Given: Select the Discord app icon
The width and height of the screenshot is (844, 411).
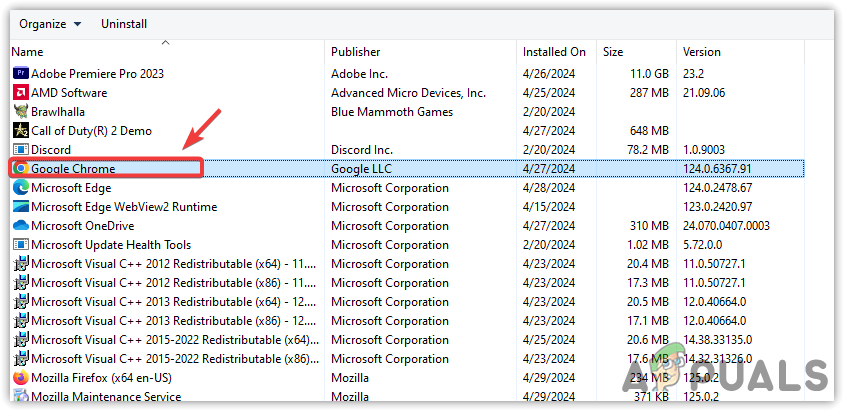Looking at the screenshot, I should coord(21,150).
